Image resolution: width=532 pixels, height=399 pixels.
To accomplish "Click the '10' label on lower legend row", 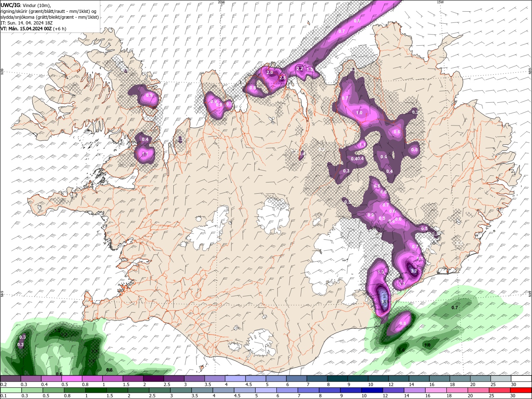I will pos(364,396).
